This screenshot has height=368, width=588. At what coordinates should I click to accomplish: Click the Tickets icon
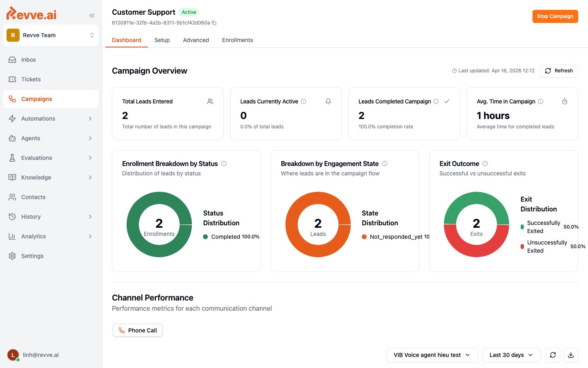point(12,79)
